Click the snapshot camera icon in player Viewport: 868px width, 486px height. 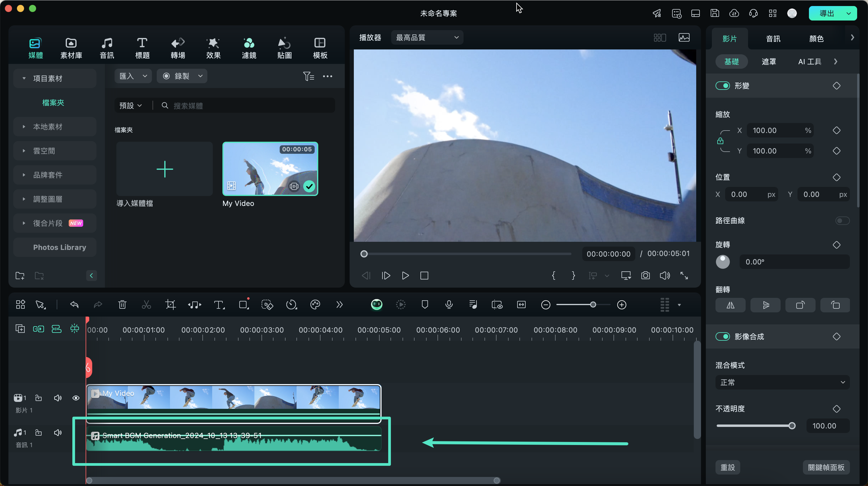point(646,275)
